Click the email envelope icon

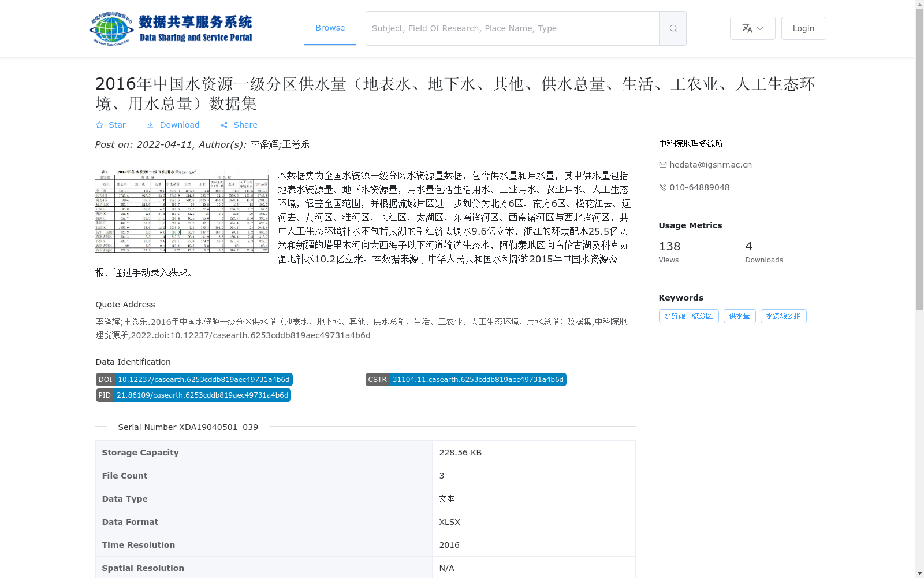[x=663, y=165]
